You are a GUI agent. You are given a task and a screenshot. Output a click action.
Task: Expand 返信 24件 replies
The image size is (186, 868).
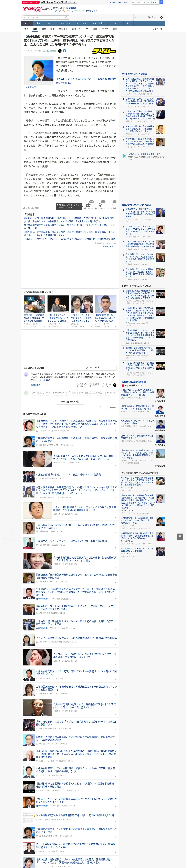pyautogui.click(x=35, y=385)
